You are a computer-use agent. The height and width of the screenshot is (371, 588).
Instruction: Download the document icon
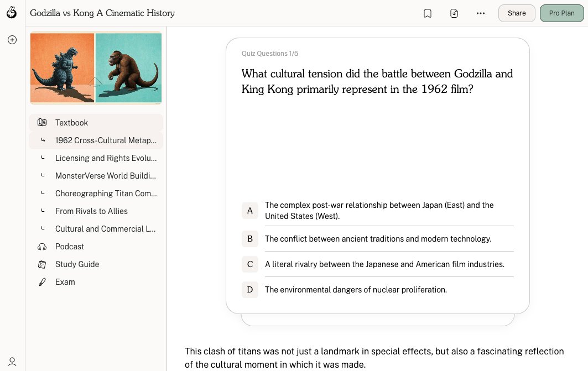[454, 13]
